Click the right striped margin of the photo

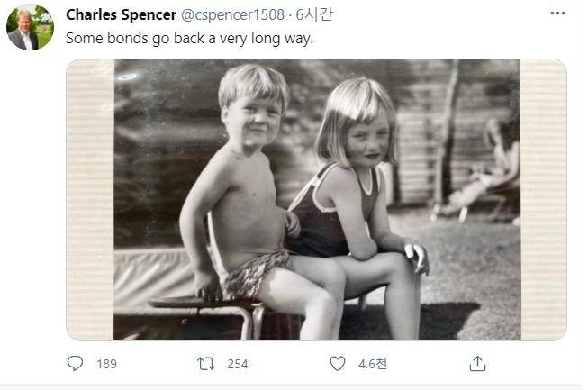tap(543, 199)
